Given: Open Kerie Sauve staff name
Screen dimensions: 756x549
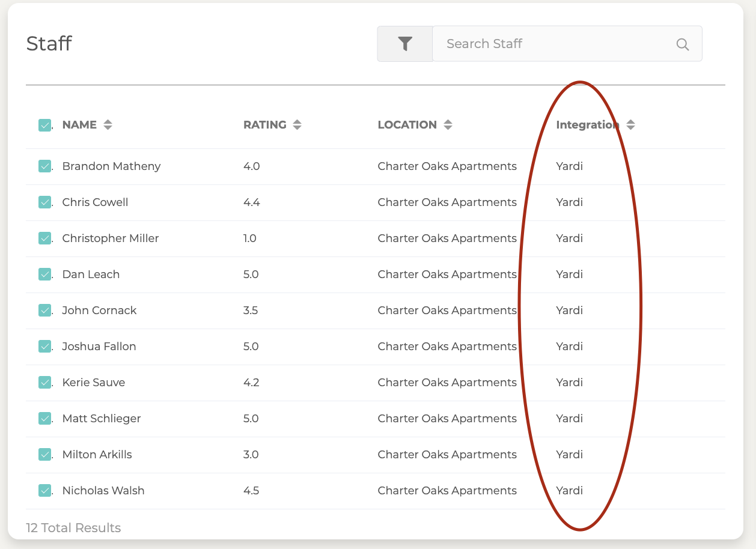Looking at the screenshot, I should coord(94,383).
